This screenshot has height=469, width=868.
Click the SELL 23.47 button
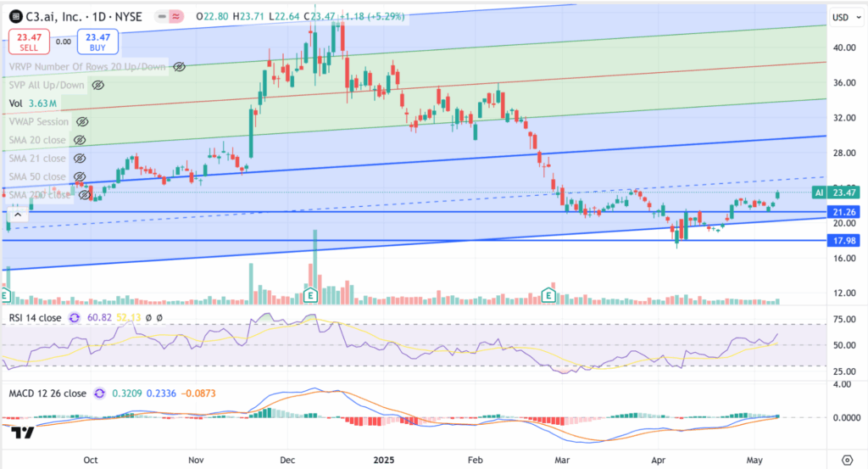[30, 42]
